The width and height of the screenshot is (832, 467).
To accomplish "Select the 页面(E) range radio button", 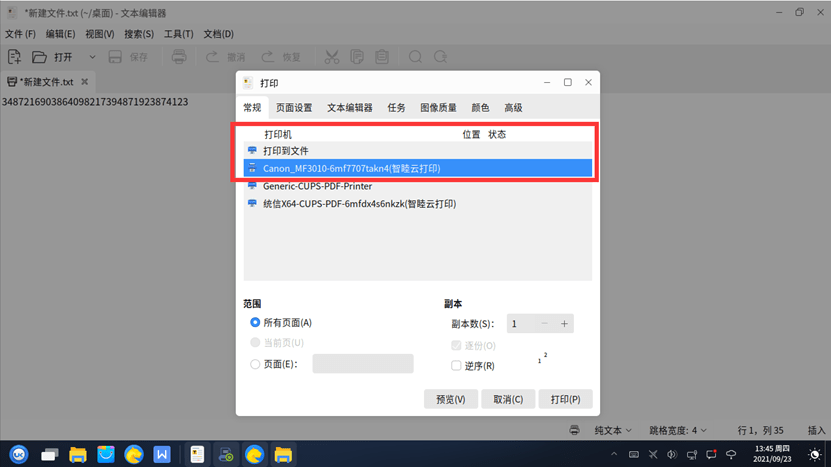I will click(255, 364).
